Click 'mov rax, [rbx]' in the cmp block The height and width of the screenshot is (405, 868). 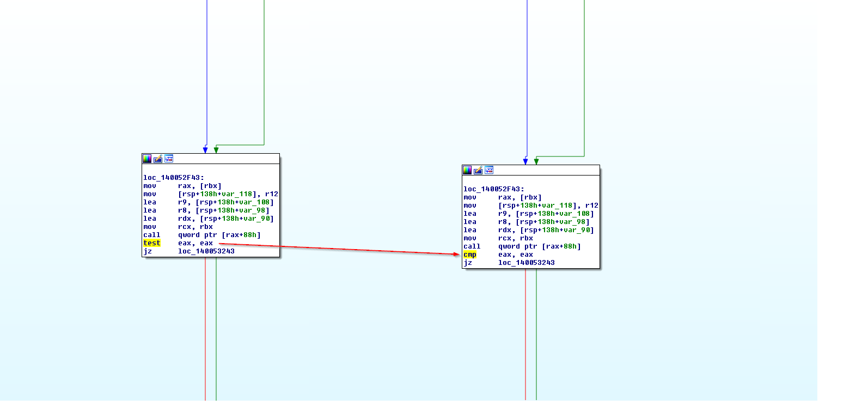[x=503, y=197]
